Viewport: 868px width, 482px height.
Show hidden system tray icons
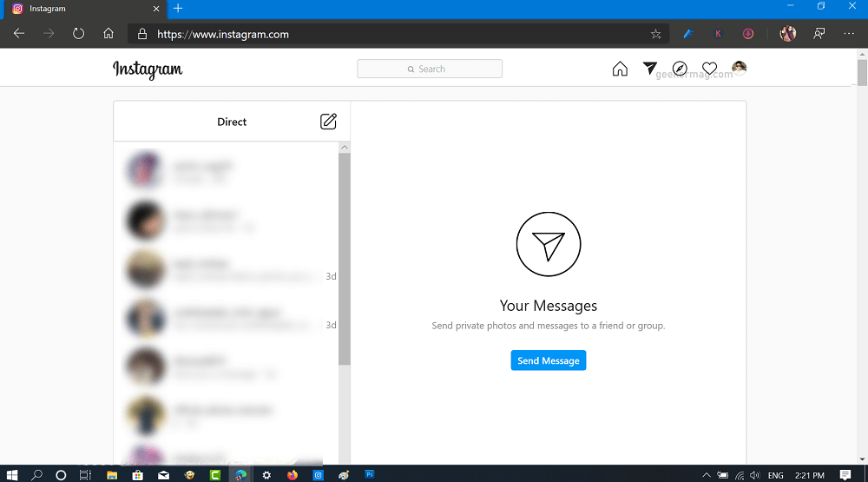(707, 475)
